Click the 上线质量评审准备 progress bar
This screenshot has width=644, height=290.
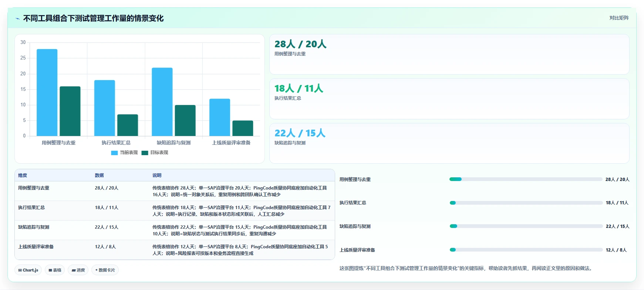526,250
